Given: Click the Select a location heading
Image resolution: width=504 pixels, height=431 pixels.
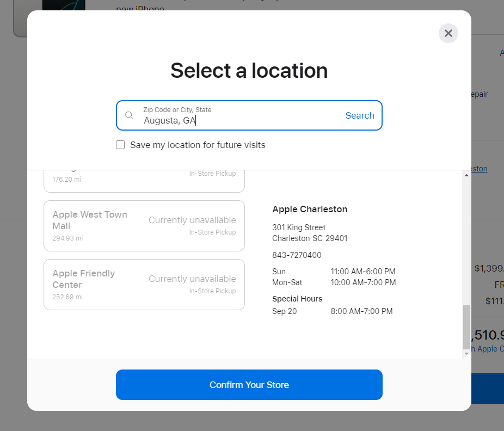Looking at the screenshot, I should tap(249, 71).
